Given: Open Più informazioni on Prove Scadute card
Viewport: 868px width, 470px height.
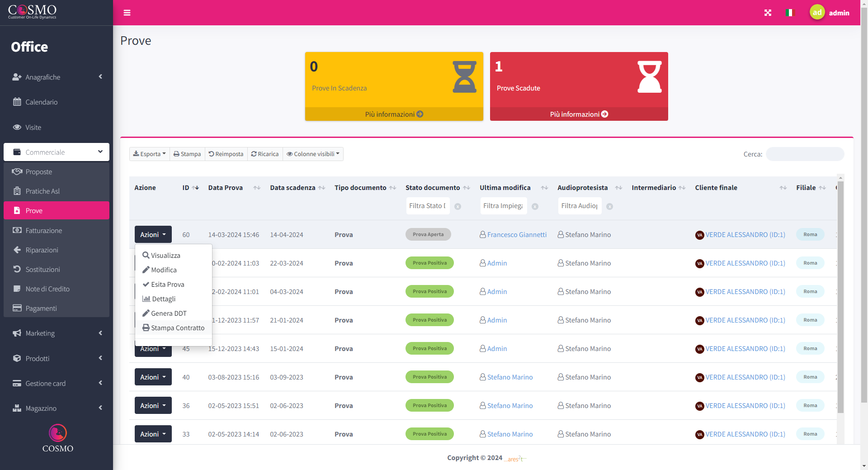Looking at the screenshot, I should tap(579, 114).
